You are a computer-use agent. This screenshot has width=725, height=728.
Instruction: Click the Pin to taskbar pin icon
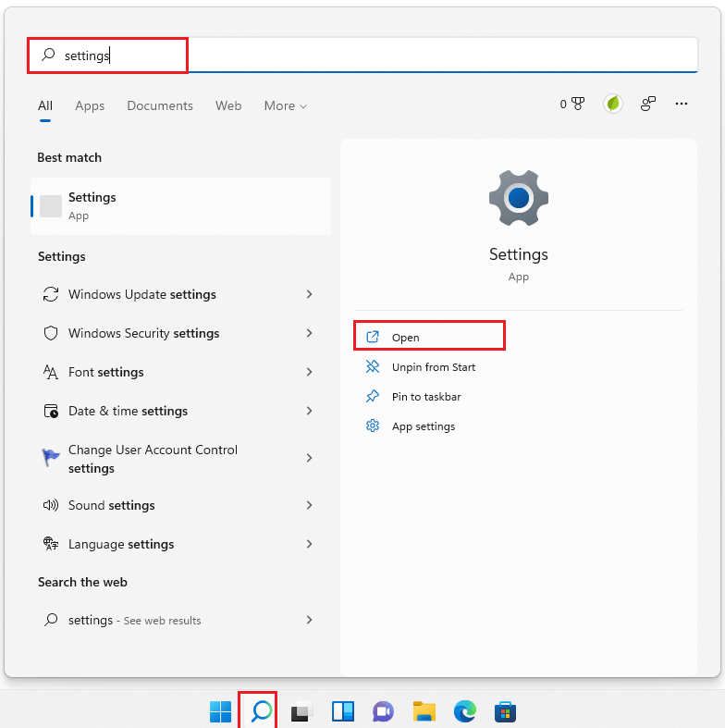373,396
